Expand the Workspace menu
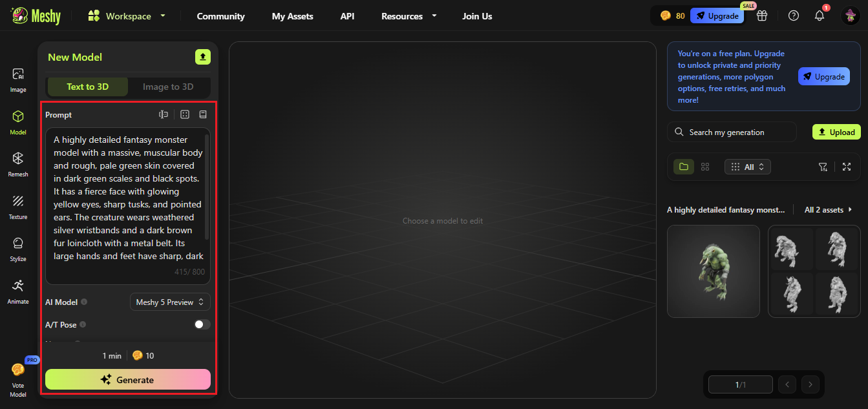 127,16
